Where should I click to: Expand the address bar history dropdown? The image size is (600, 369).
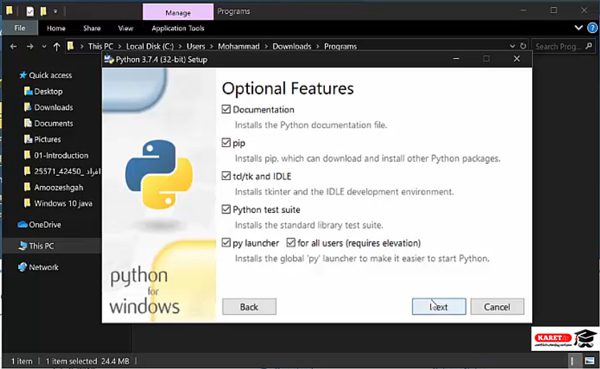512,46
